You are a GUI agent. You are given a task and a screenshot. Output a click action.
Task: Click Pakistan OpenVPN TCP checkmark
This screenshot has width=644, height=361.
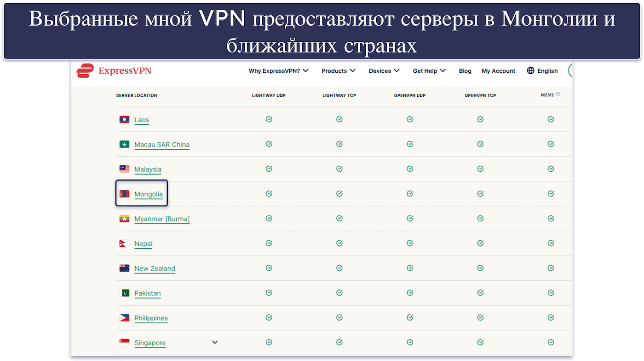[x=480, y=293]
